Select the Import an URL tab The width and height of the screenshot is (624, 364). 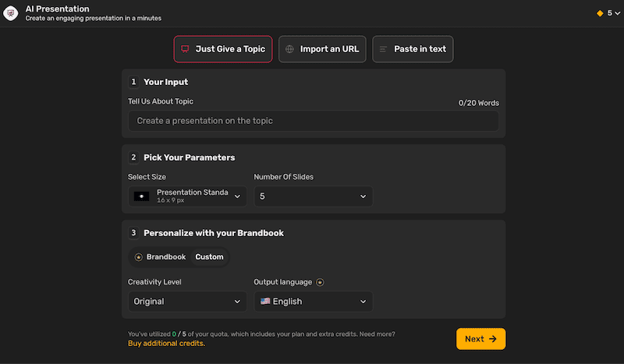(x=322, y=49)
